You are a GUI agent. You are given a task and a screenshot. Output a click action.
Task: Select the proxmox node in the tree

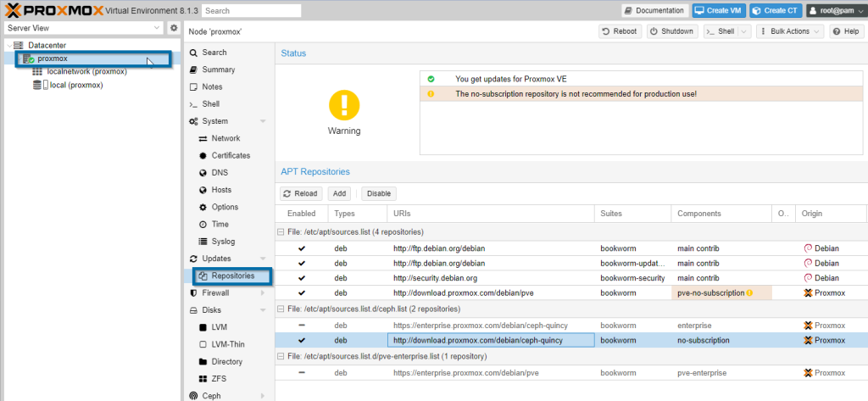coord(93,58)
